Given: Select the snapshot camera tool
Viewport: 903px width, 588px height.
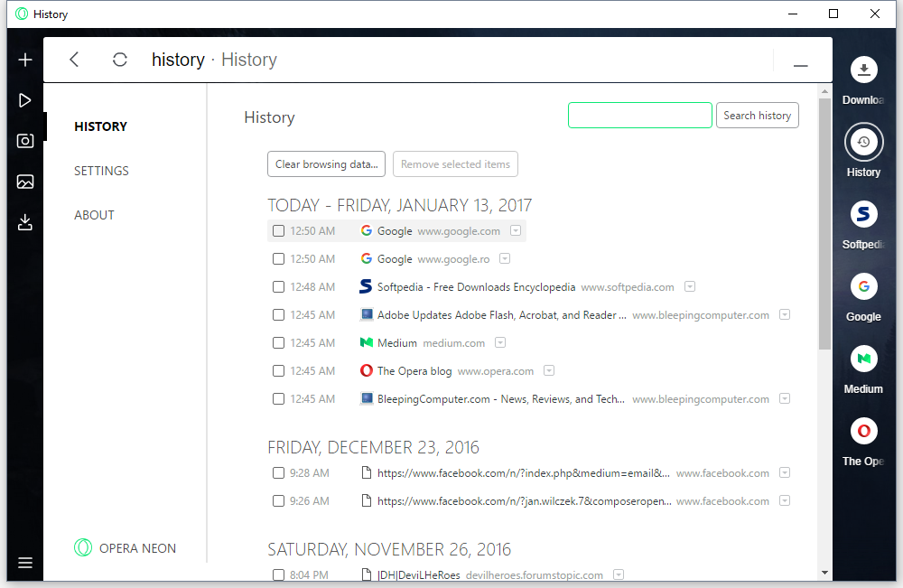Looking at the screenshot, I should (24, 140).
